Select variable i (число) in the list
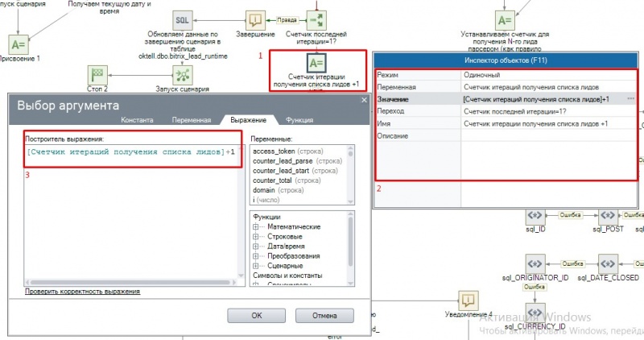This screenshot has width=644, height=340. pos(266,200)
